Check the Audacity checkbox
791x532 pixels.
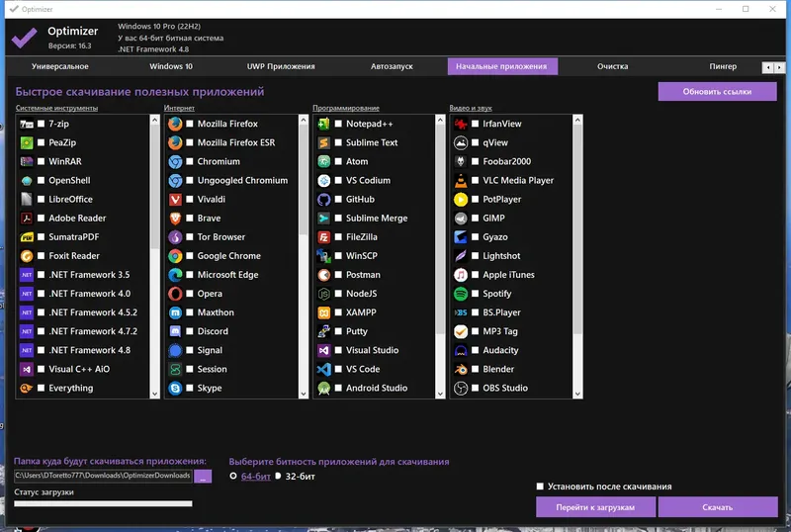(x=476, y=350)
